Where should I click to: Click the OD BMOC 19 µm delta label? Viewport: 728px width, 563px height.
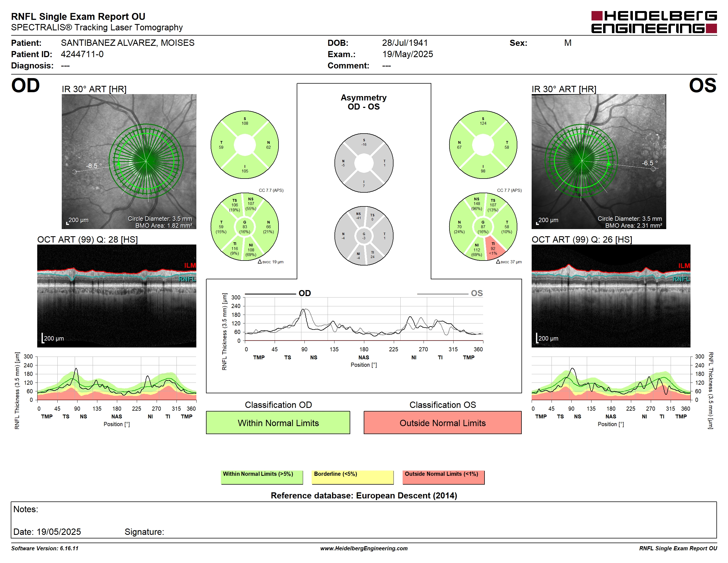point(270,262)
